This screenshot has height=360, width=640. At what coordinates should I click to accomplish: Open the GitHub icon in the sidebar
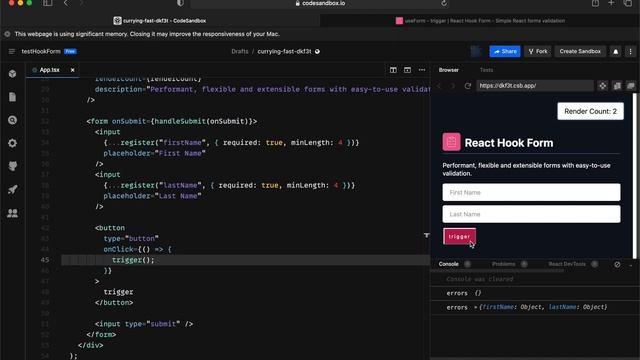13,166
